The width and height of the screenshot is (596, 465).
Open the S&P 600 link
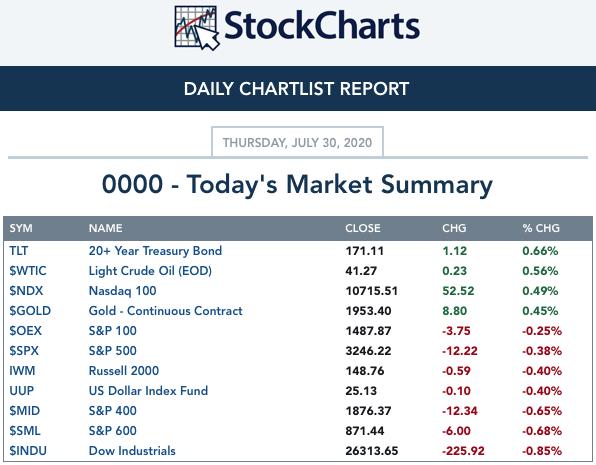coord(113,431)
